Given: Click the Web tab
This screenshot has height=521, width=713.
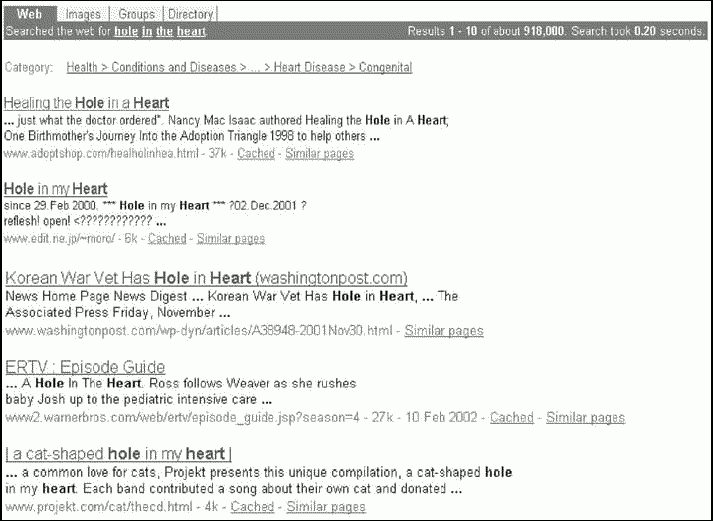Looking at the screenshot, I should [x=29, y=14].
